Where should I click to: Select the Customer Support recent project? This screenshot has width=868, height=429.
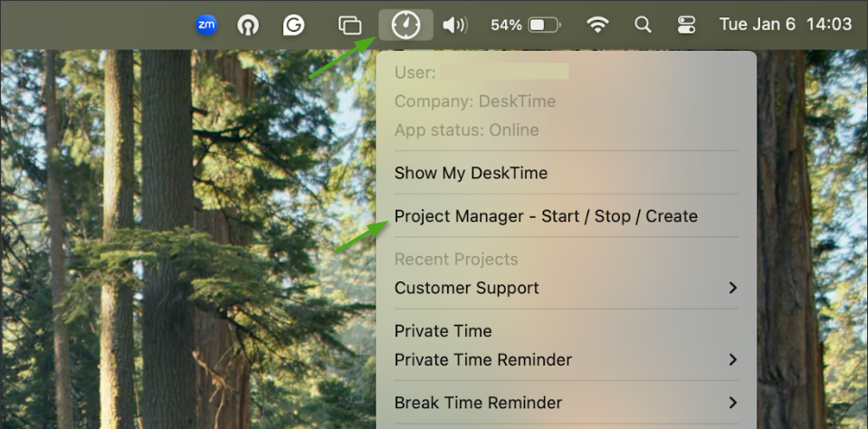pyautogui.click(x=467, y=288)
